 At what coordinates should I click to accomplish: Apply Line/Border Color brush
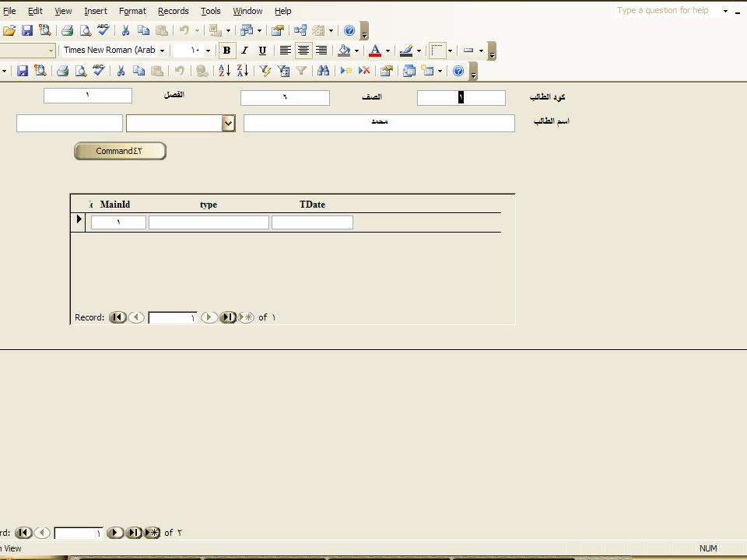tap(406, 51)
